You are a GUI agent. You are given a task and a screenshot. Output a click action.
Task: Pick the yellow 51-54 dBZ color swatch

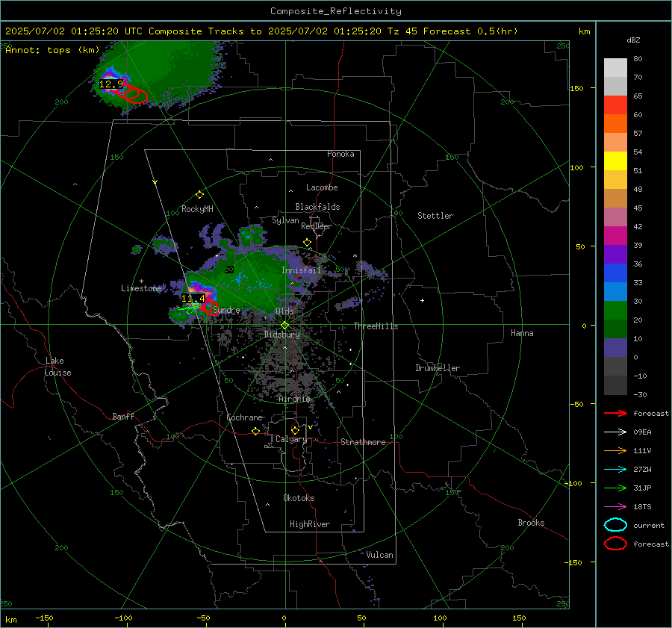[x=615, y=161]
